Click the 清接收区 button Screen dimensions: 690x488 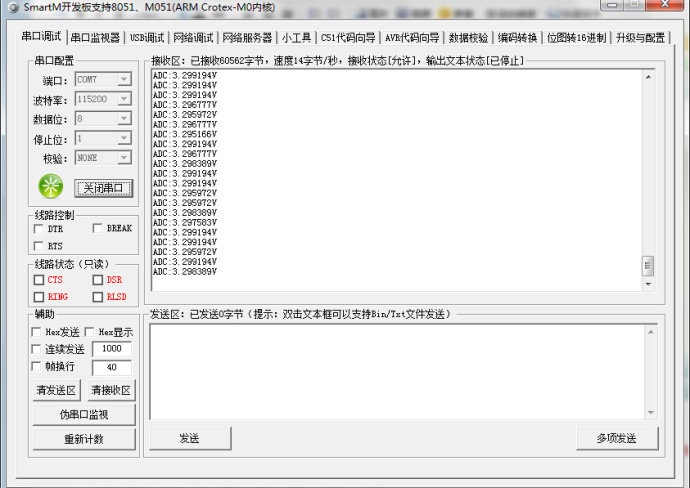pyautogui.click(x=109, y=390)
